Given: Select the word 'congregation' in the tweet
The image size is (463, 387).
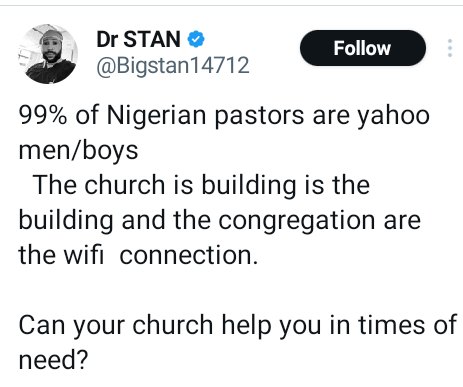Looking at the screenshot, I should tap(297, 221).
